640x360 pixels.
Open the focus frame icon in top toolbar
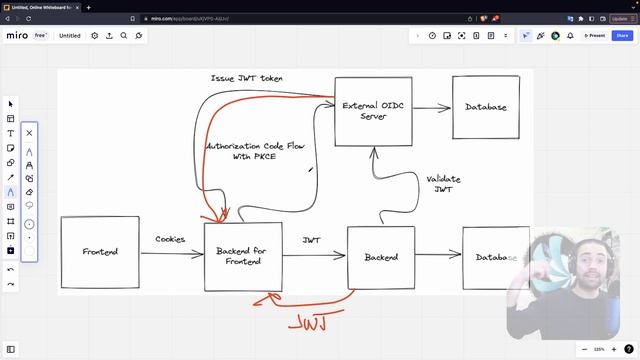click(462, 36)
